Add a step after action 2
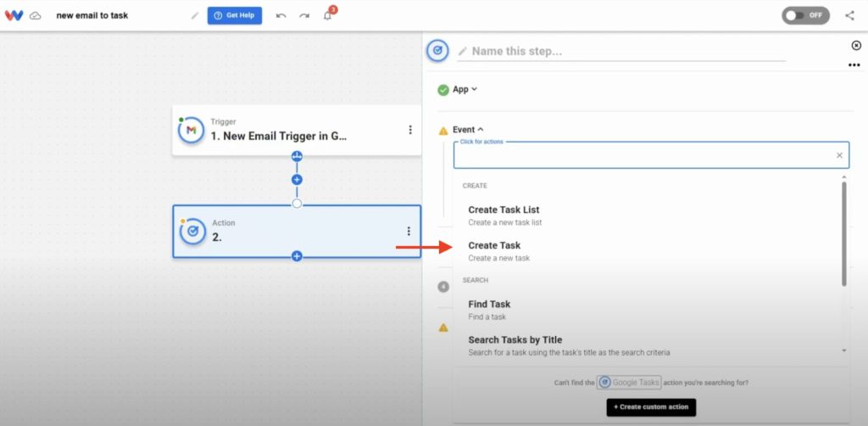 (297, 256)
